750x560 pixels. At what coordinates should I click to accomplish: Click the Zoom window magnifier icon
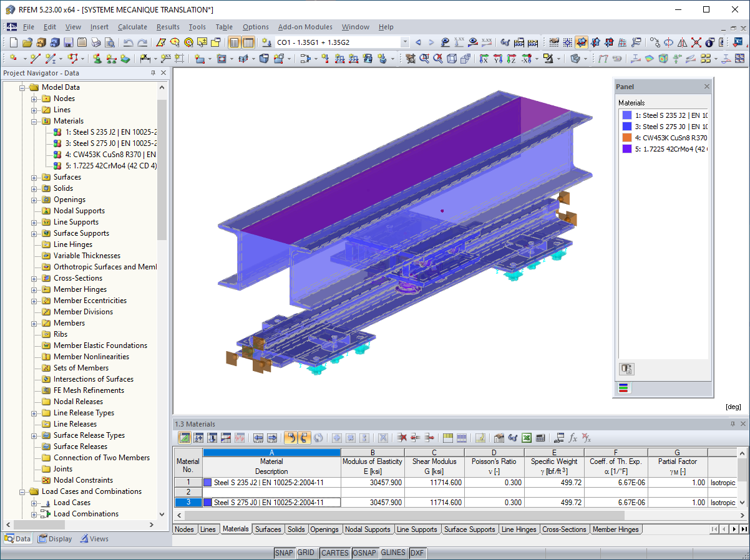tap(424, 59)
